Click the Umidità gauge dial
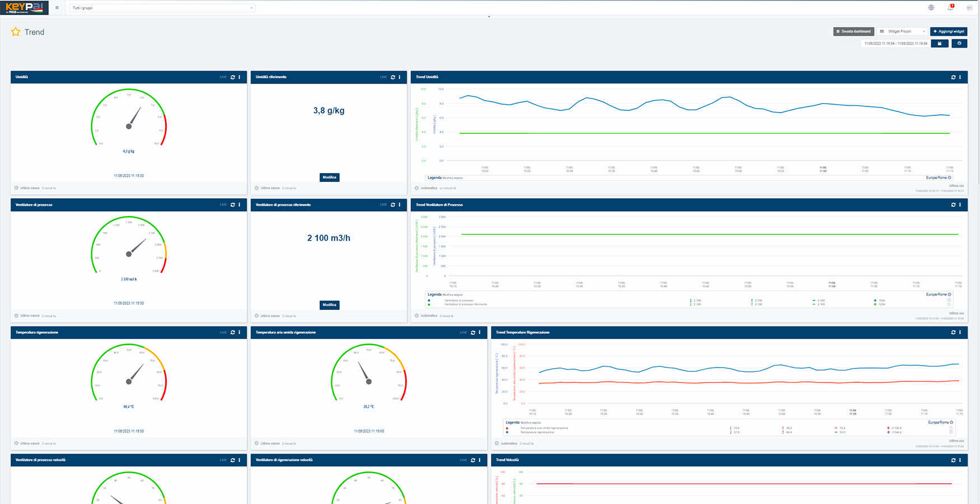This screenshot has width=980, height=504. tap(129, 118)
